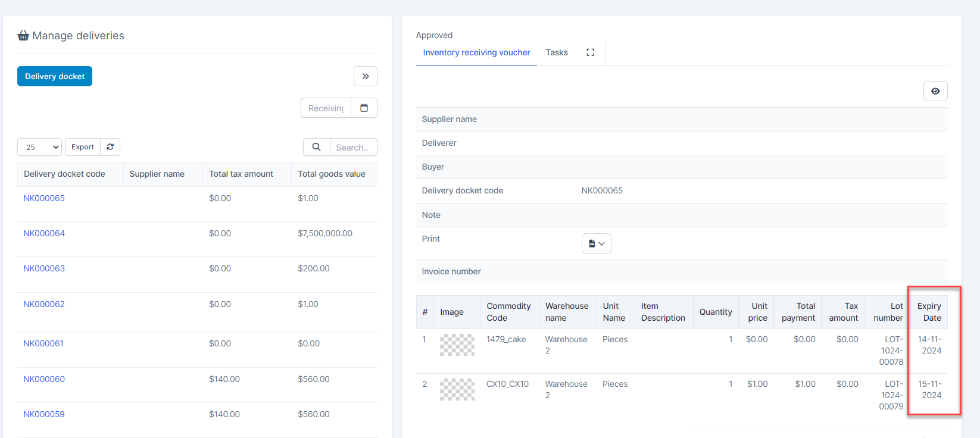The image size is (980, 438).
Task: Open delivery docket NK000060
Action: pyautogui.click(x=44, y=379)
